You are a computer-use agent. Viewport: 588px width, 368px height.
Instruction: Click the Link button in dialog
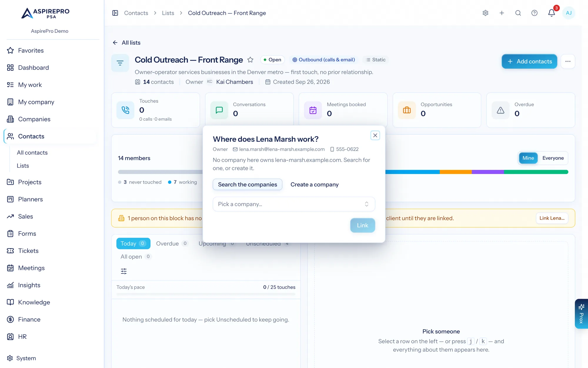coord(362,226)
